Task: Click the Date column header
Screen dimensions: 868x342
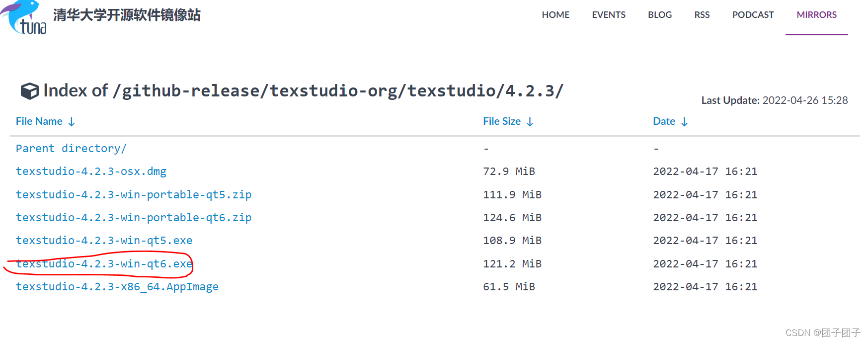Action: click(x=664, y=121)
